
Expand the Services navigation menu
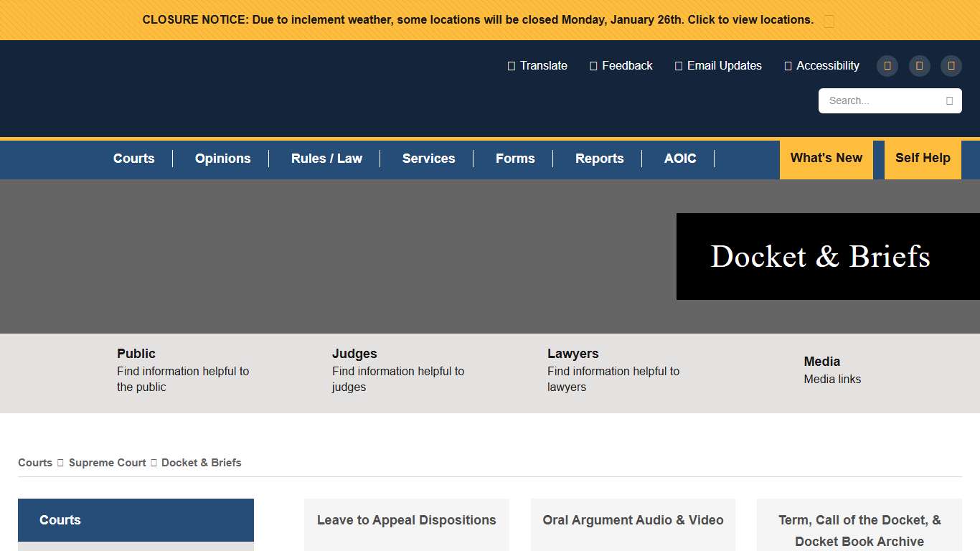click(x=428, y=159)
